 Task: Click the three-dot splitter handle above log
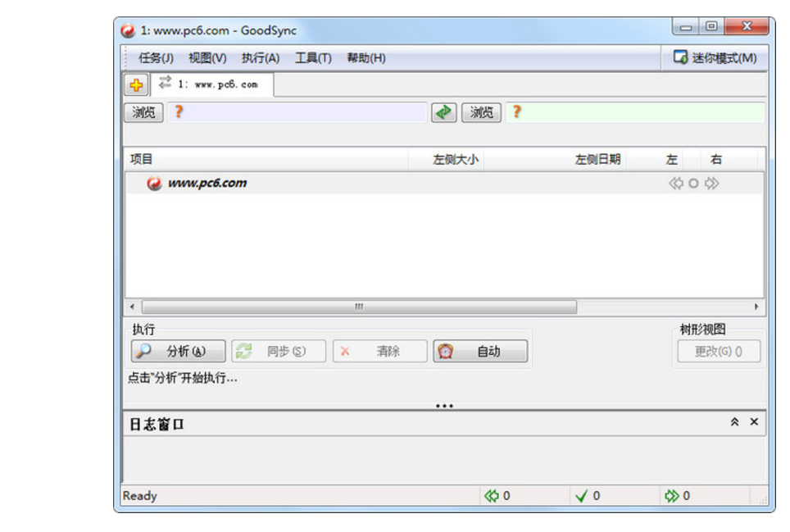(x=444, y=406)
